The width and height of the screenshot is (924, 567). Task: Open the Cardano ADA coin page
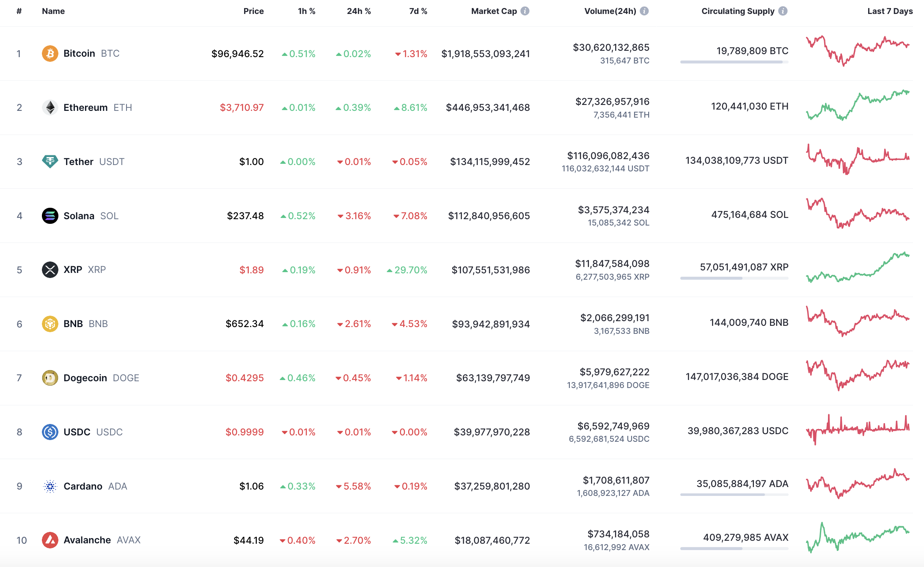pos(83,486)
